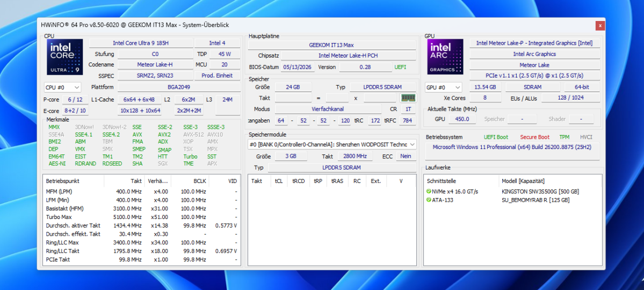Click the E-core value 8+2 / 10
This screenshot has height=290, width=644.
(75, 111)
